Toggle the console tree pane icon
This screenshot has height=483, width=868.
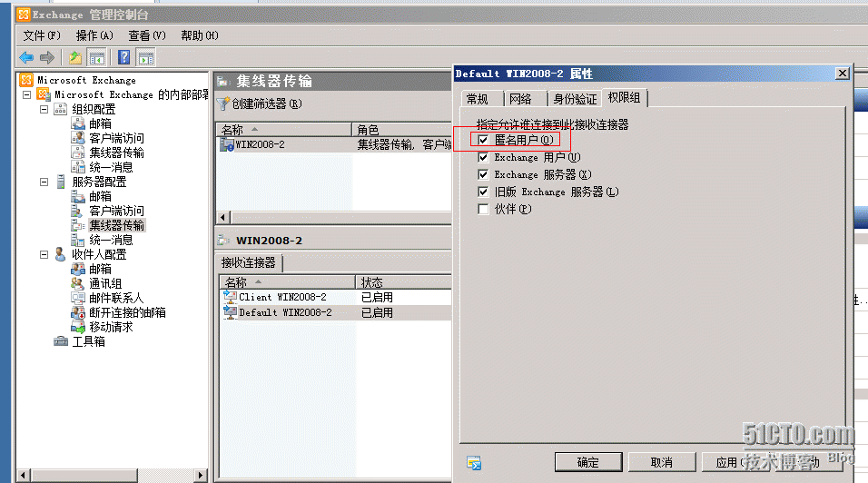pyautogui.click(x=97, y=57)
